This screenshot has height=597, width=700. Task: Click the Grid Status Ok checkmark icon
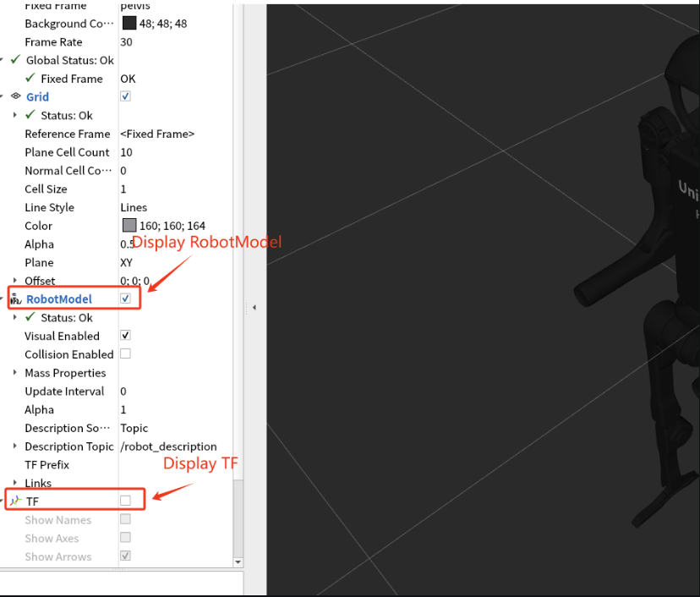point(31,115)
